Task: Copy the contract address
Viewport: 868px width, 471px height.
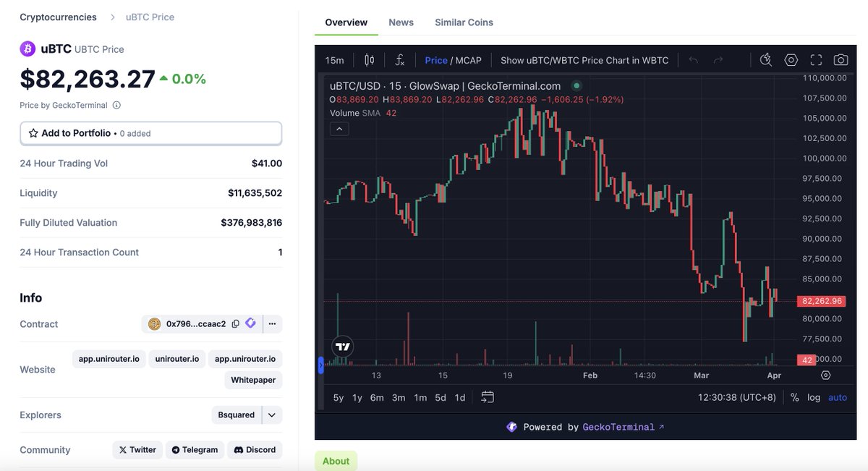Action: click(235, 324)
